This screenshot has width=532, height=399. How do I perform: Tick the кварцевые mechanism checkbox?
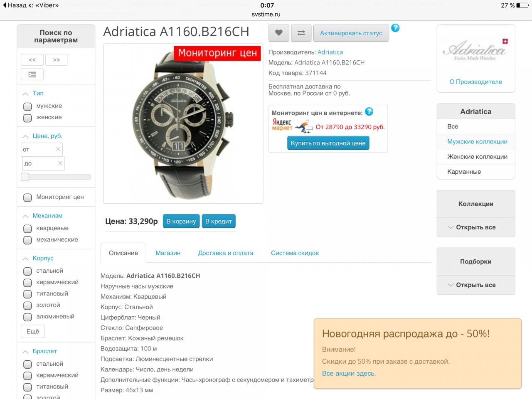28,229
